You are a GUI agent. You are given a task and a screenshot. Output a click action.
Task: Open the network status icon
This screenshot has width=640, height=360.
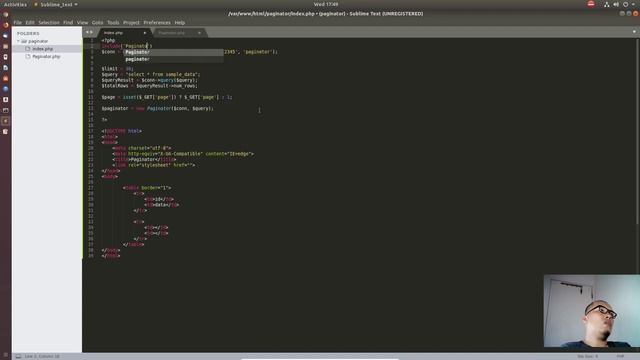tap(607, 4)
